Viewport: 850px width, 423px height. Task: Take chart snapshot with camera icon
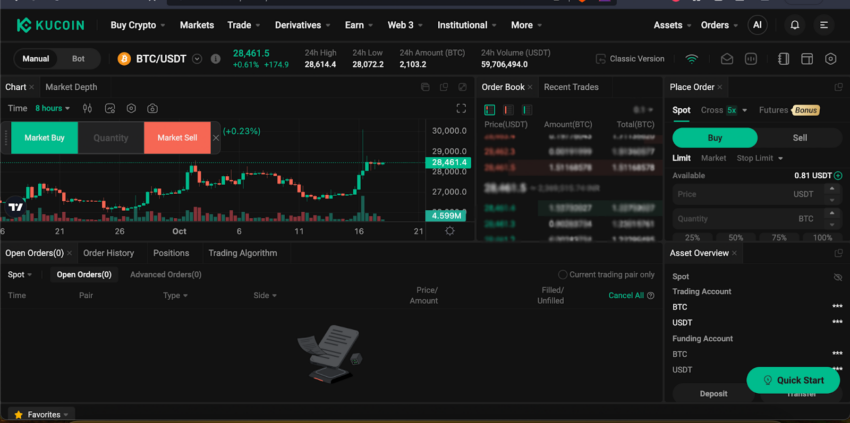152,108
